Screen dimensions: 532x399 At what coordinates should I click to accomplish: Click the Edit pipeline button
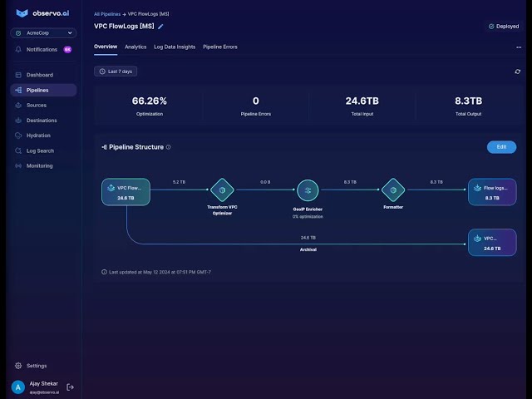(x=501, y=147)
